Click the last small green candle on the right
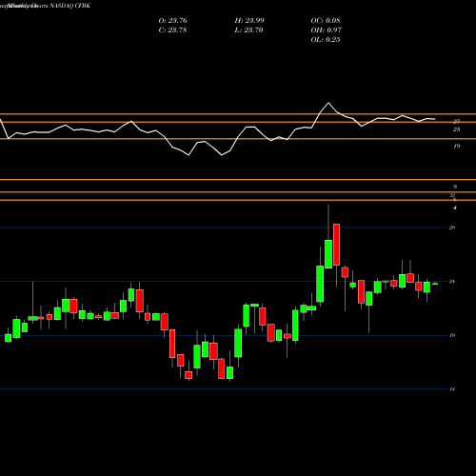Image resolution: width=476 pixels, height=476 pixels. 435,284
